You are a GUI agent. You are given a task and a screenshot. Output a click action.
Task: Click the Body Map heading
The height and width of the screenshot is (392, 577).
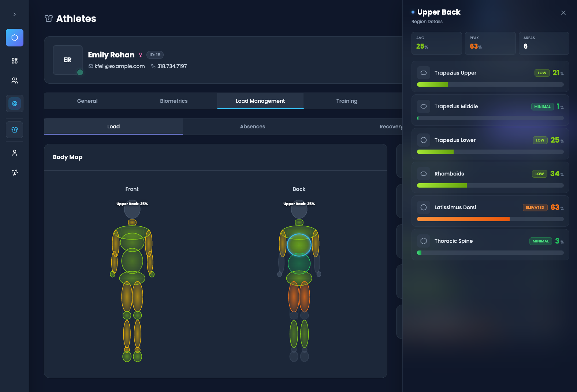(68, 157)
